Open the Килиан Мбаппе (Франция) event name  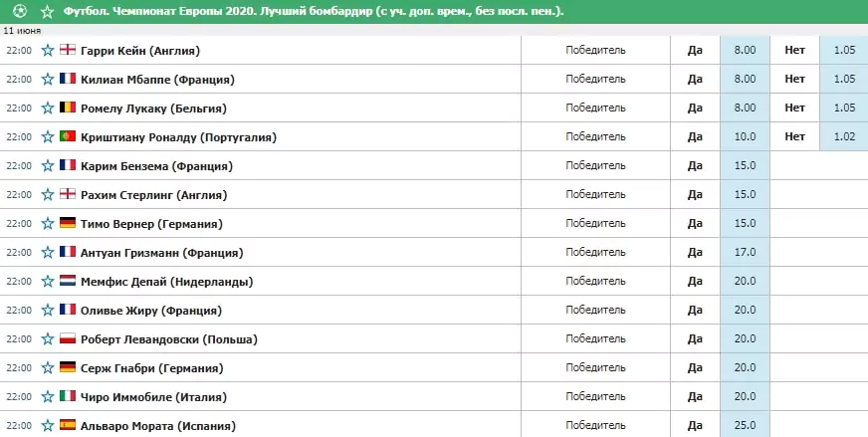[157, 80]
